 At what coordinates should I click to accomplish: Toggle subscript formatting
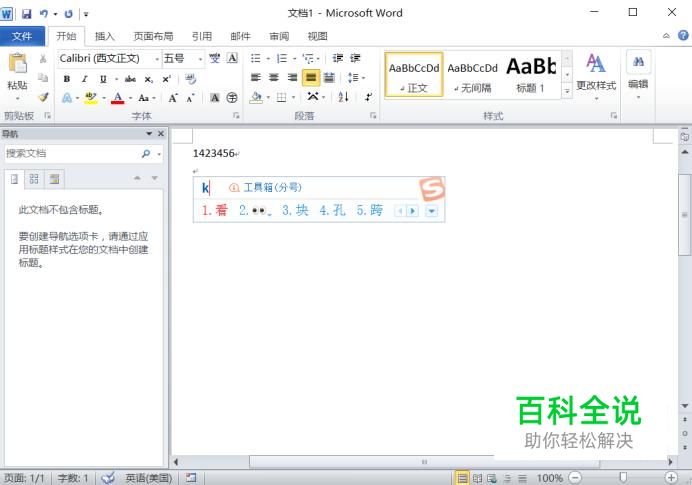pos(149,79)
